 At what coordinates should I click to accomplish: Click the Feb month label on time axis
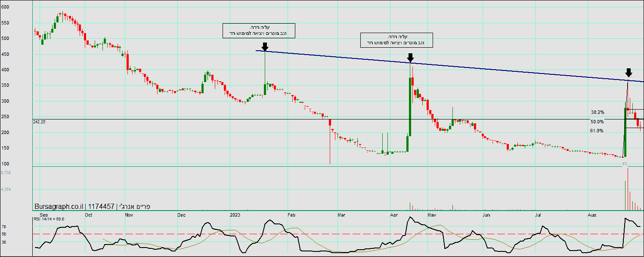point(291,214)
